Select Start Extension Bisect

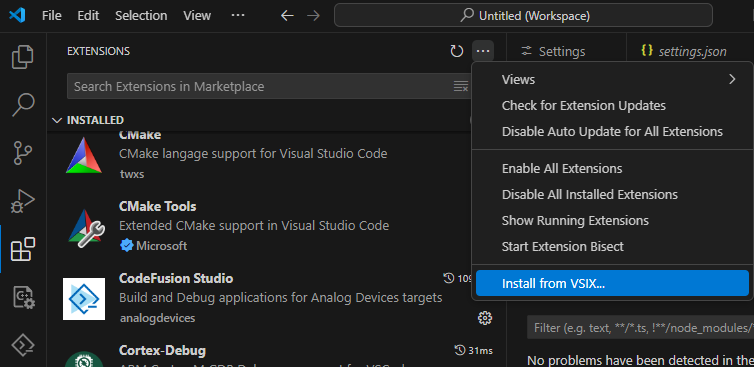pos(612,247)
